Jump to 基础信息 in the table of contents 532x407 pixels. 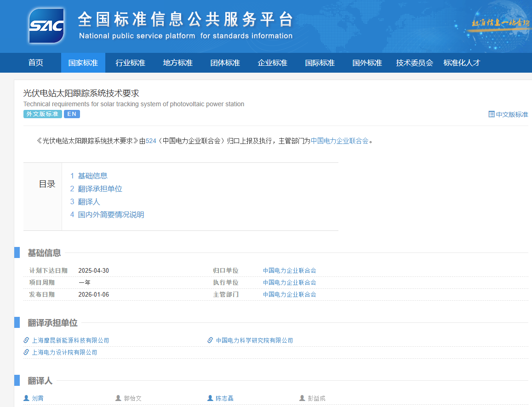92,176
